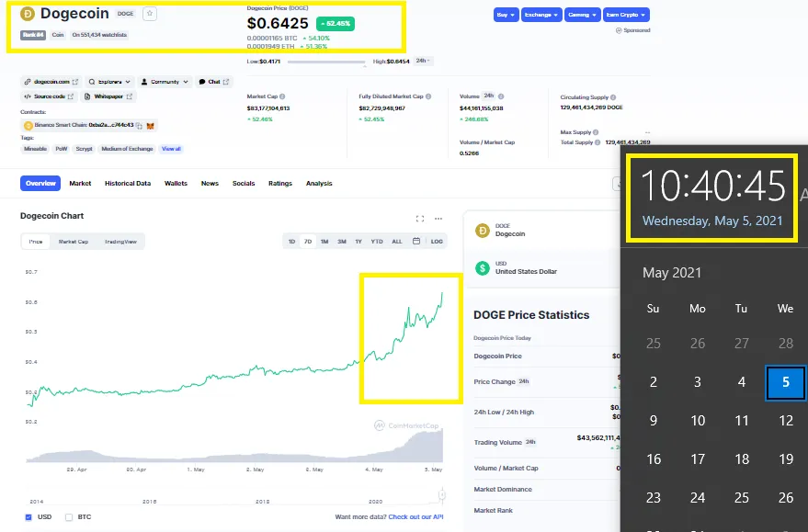Open the Exchange dropdown button
Image resolution: width=808 pixels, height=532 pixels.
click(x=541, y=15)
